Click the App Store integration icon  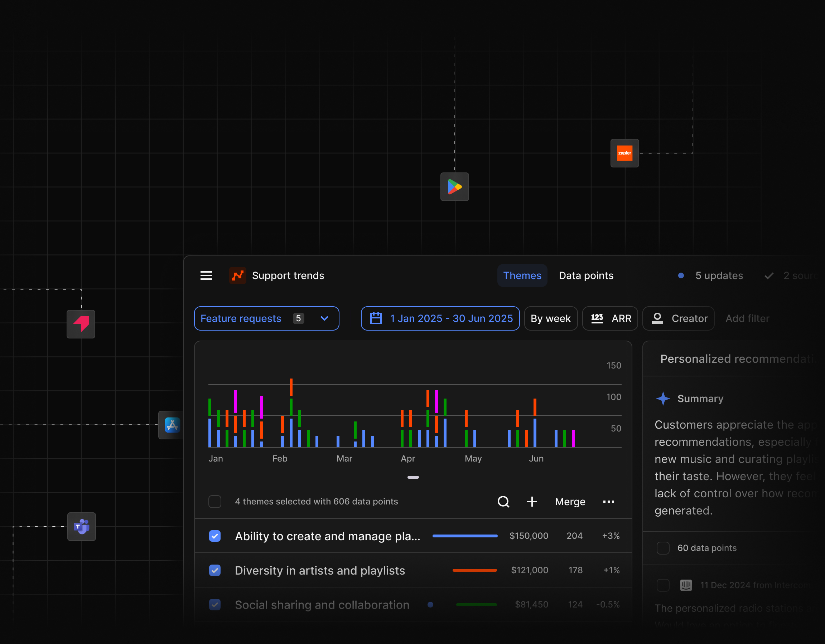(x=172, y=425)
